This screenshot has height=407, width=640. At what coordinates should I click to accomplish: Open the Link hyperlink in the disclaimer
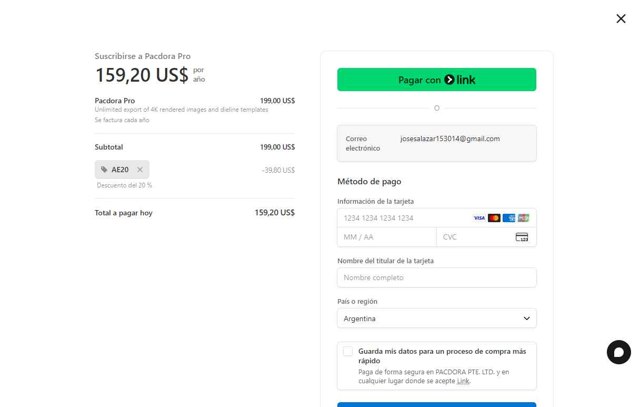coord(463,381)
